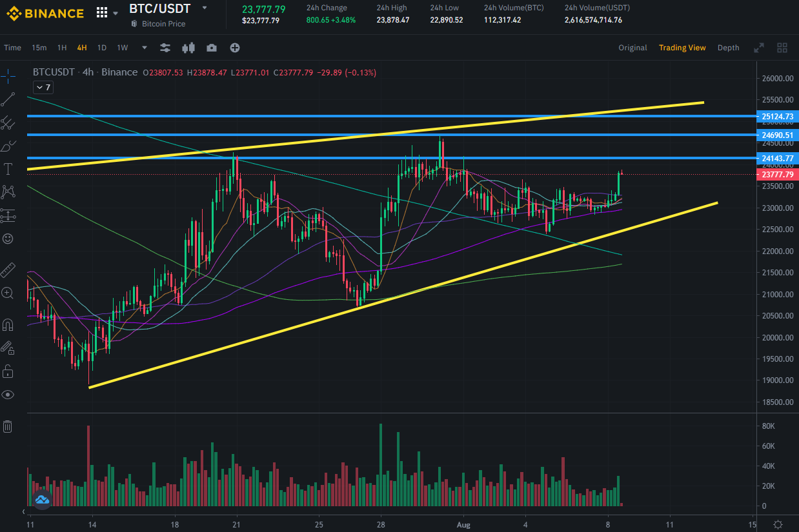
Task: Click the 24690.51 blue price level label
Action: pyautogui.click(x=777, y=135)
